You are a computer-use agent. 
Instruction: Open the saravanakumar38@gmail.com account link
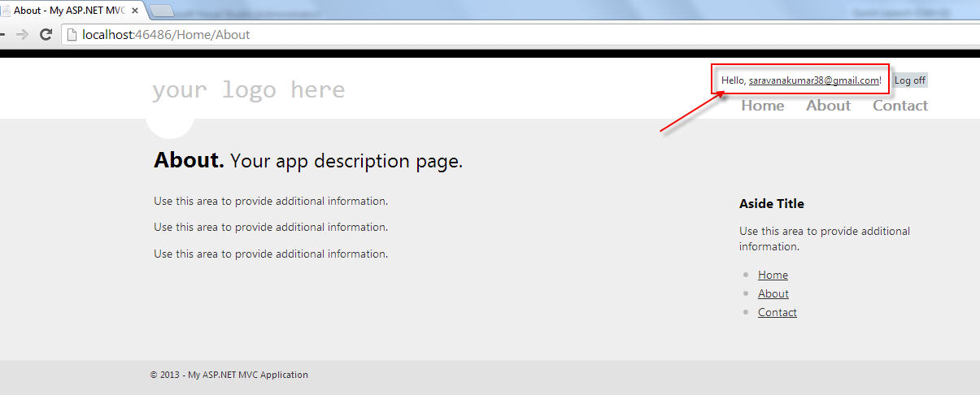[813, 80]
